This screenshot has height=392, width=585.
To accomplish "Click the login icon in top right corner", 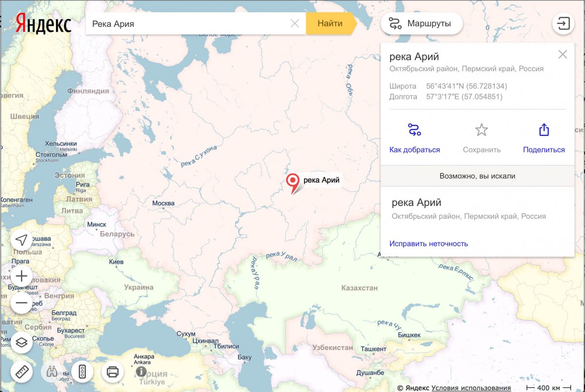I will tap(563, 23).
